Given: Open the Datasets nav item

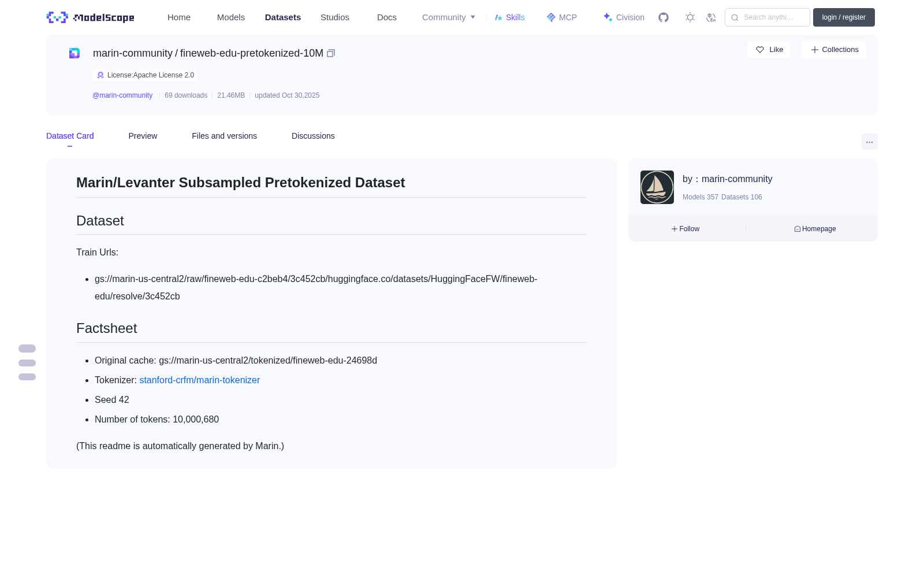Looking at the screenshot, I should [x=283, y=17].
